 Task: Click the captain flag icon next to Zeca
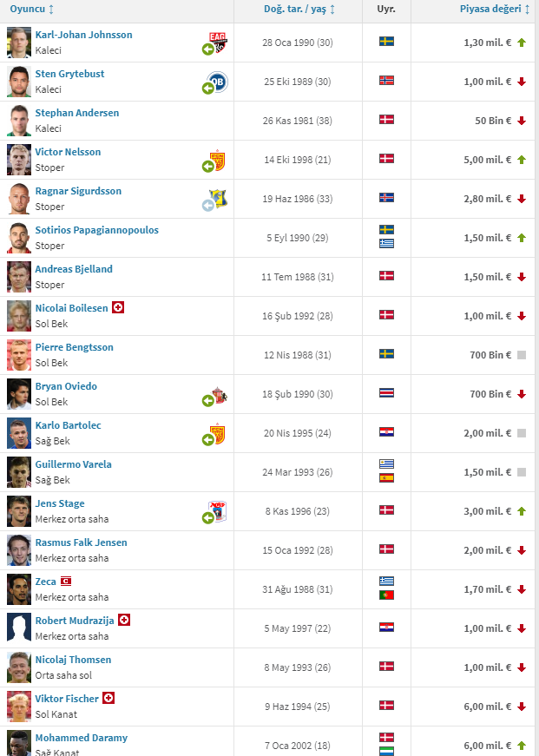pyautogui.click(x=66, y=581)
